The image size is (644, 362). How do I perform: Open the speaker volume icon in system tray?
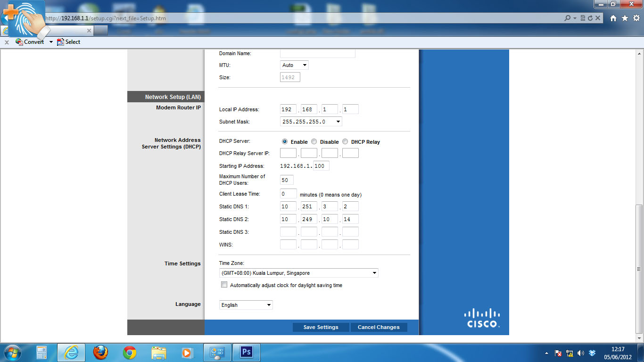point(580,352)
